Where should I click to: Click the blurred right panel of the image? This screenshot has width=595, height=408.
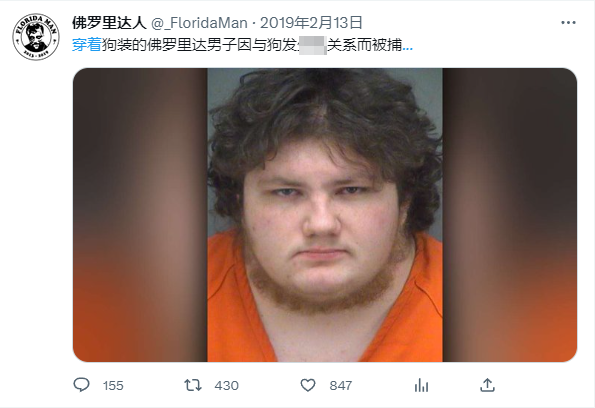click(510, 215)
